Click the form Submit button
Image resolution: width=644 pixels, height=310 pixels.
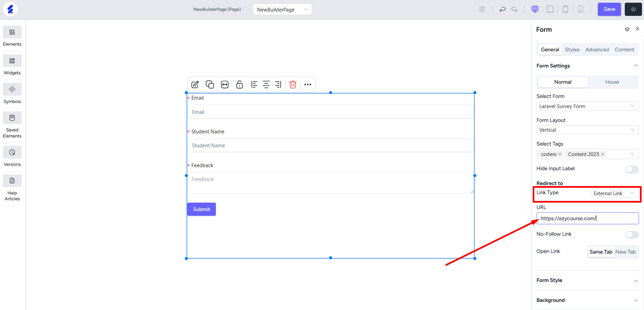[x=201, y=209]
